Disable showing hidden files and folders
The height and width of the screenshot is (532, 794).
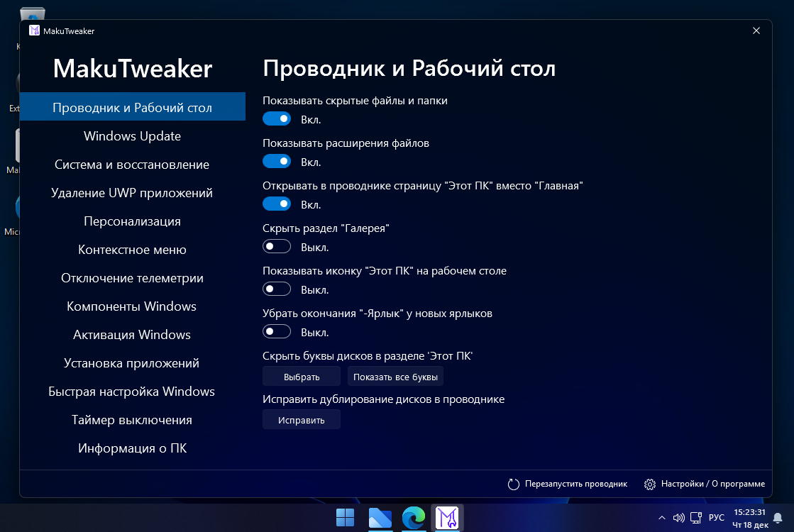click(x=277, y=119)
